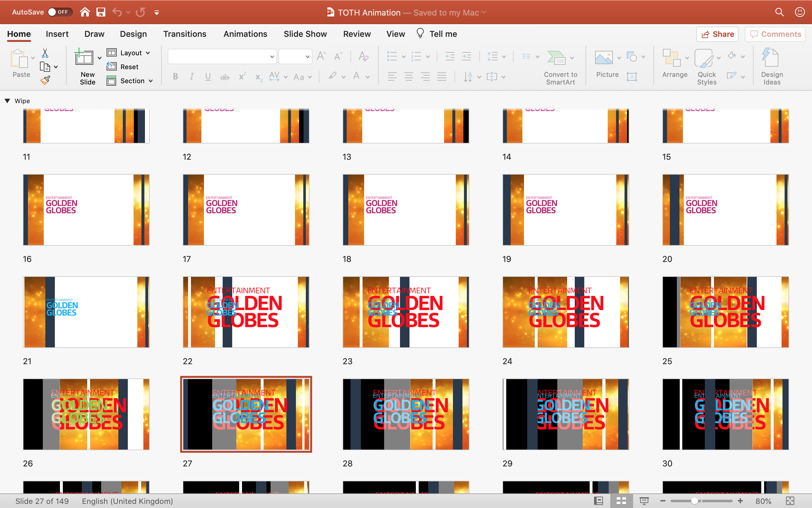Screen dimensions: 812x508
Task: Open the font size combo box
Action: pyautogui.click(x=295, y=57)
